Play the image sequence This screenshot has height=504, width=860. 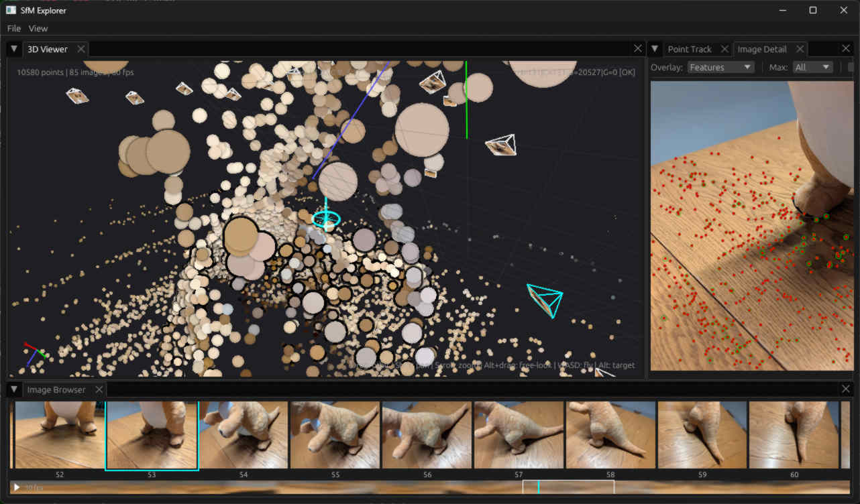(16, 487)
